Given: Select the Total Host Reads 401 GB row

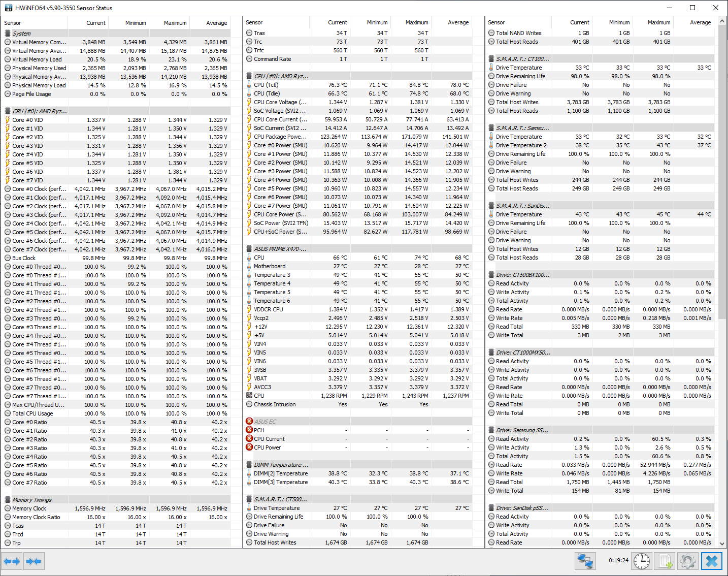Looking at the screenshot, I should [600, 42].
